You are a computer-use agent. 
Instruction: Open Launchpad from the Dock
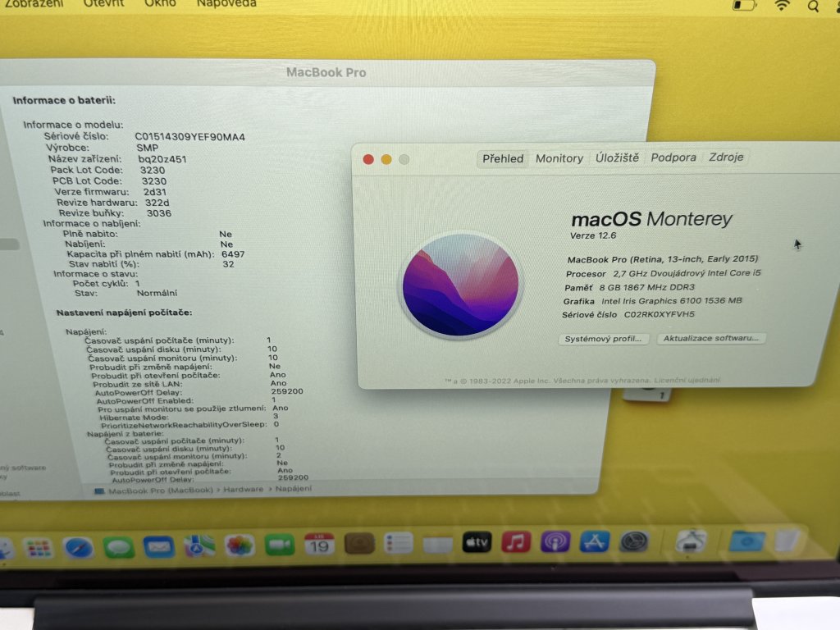pyautogui.click(x=39, y=547)
